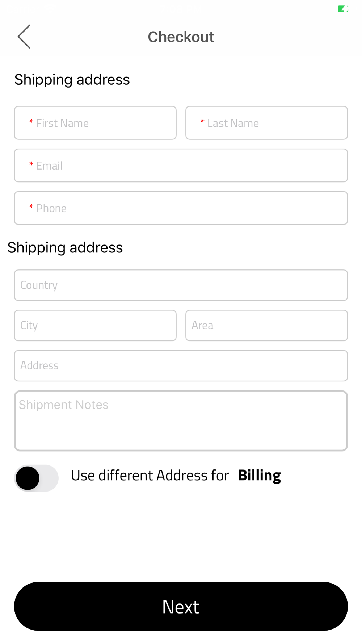This screenshot has width=362, height=644.
Task: Tap the Shipping address heading above Country
Action: 65,248
